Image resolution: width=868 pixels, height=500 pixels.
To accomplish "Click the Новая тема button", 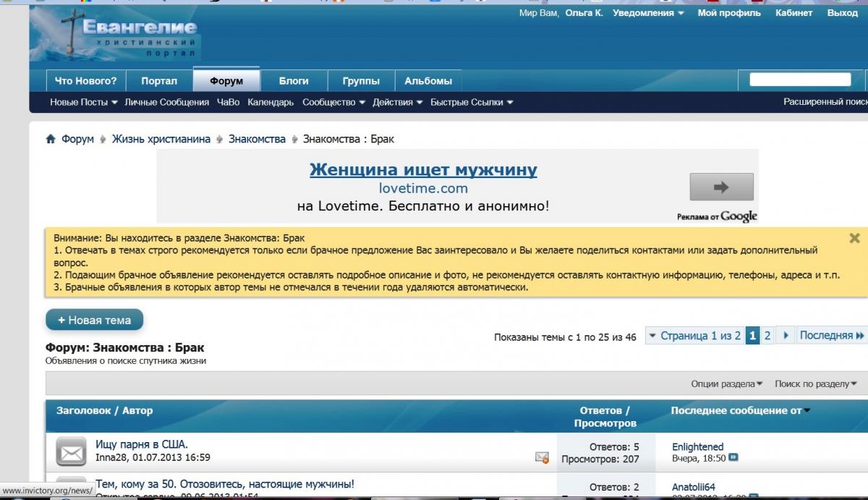I will (94, 320).
